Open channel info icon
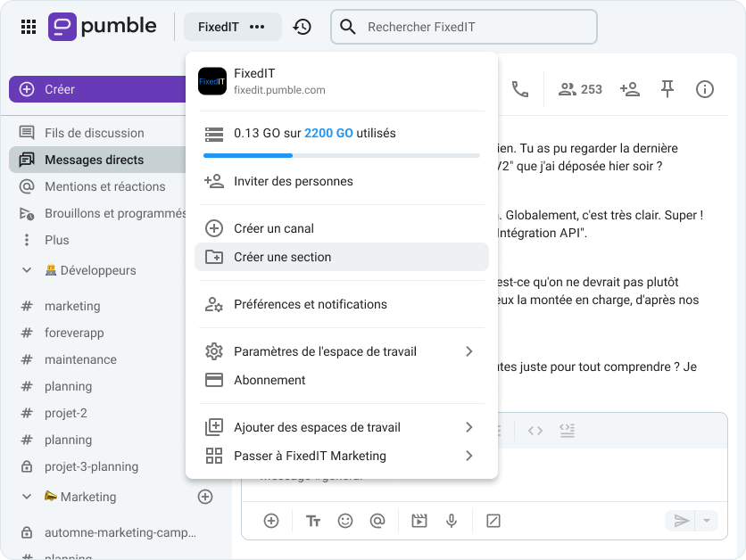The width and height of the screenshot is (746, 560). coord(705,89)
